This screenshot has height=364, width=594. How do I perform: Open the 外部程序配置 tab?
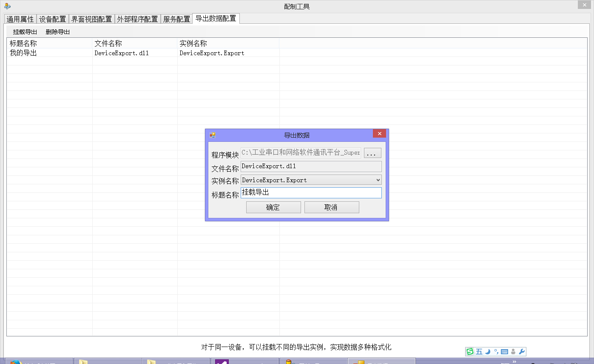click(x=138, y=19)
